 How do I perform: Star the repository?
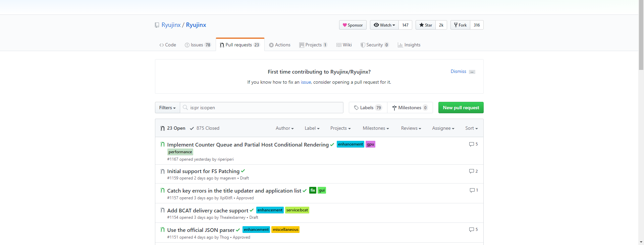tap(426, 25)
